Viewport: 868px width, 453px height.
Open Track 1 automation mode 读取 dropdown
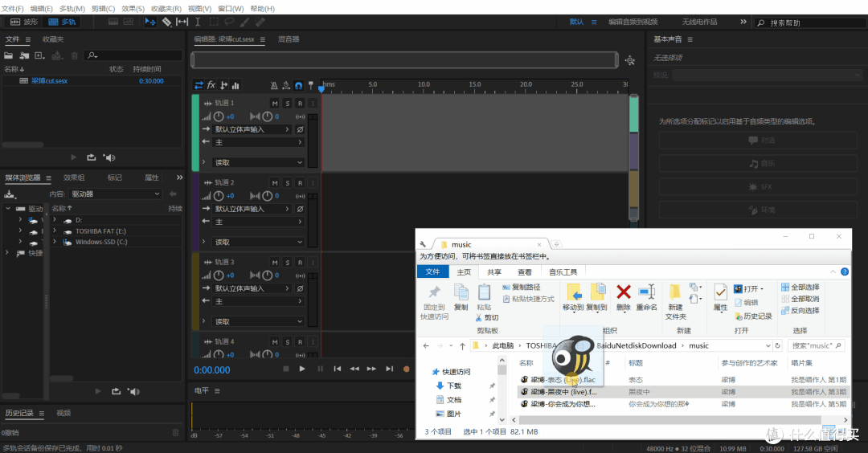pos(259,162)
